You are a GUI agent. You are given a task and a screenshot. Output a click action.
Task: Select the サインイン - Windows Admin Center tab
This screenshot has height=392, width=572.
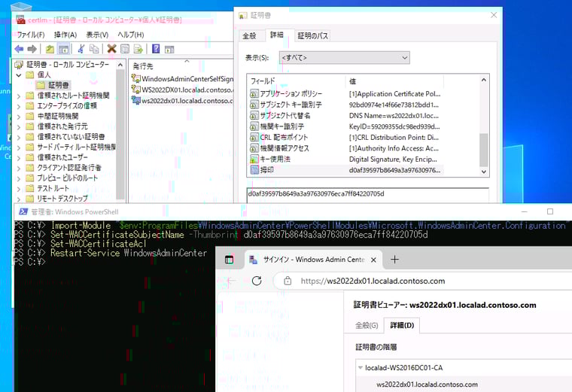tap(313, 260)
